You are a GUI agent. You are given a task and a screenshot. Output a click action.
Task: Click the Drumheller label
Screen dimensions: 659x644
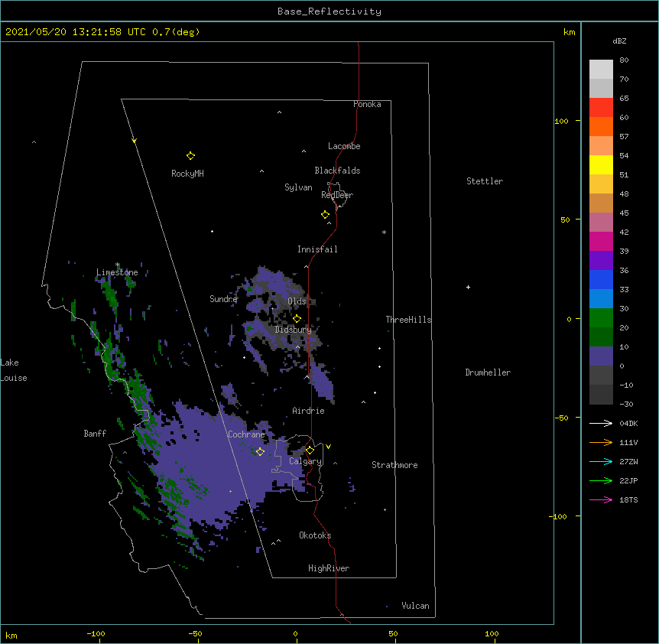click(x=488, y=372)
